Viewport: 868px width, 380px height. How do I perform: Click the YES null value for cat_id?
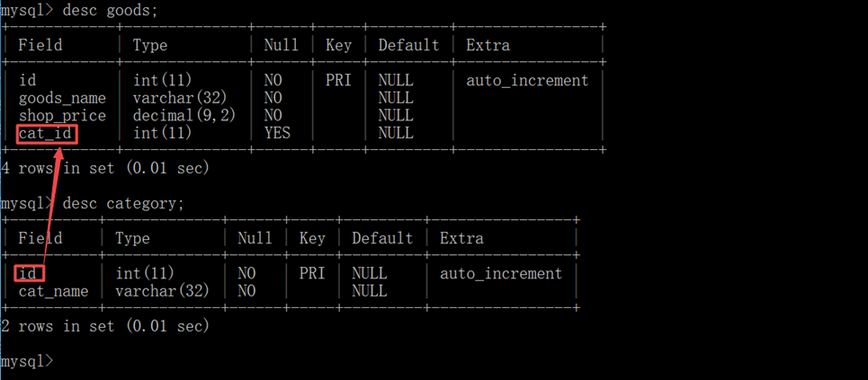click(x=277, y=134)
